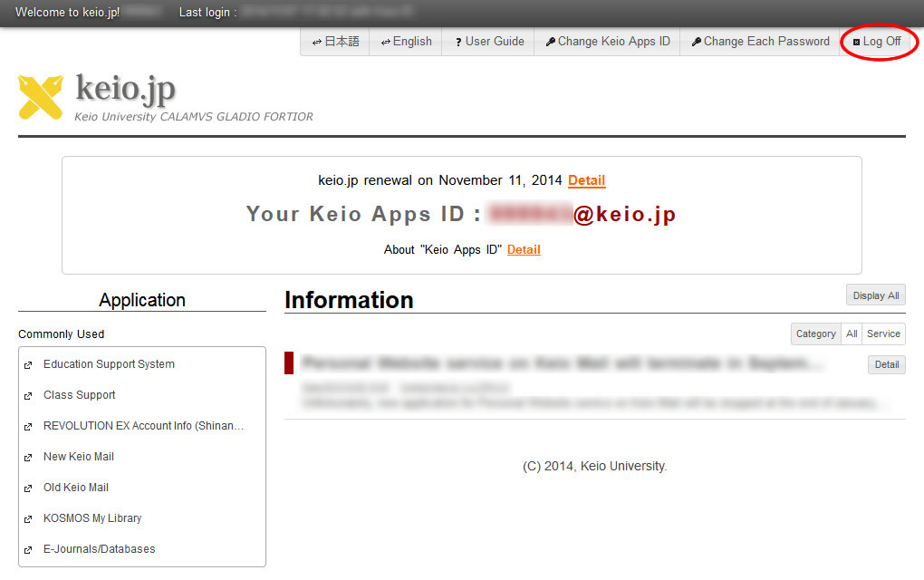
Task: Click external link icon beside REVOLUTION EX Account
Action: [x=28, y=427]
